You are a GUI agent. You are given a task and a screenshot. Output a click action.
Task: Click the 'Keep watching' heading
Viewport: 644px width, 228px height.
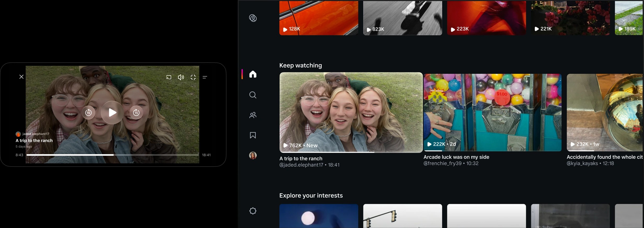301,65
